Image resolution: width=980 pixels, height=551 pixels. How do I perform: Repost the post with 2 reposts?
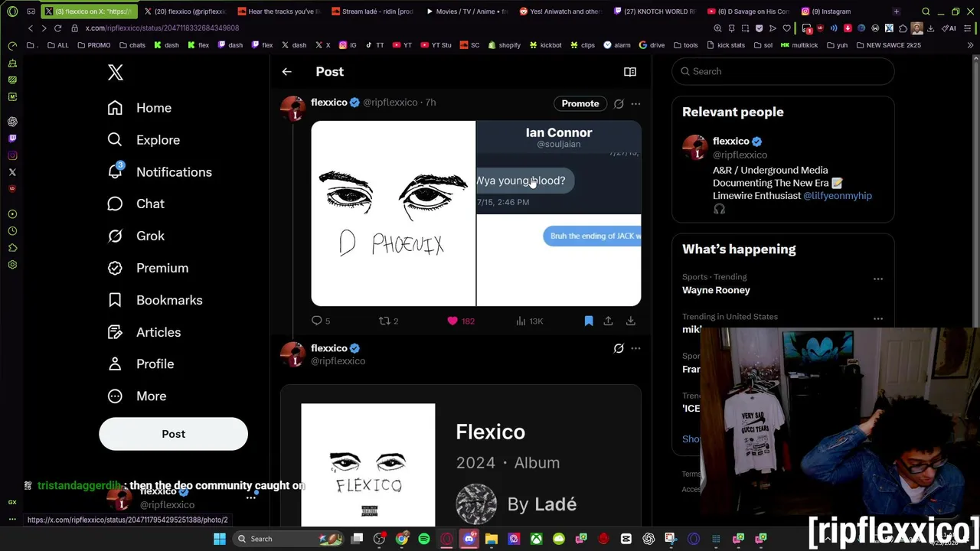(x=389, y=321)
